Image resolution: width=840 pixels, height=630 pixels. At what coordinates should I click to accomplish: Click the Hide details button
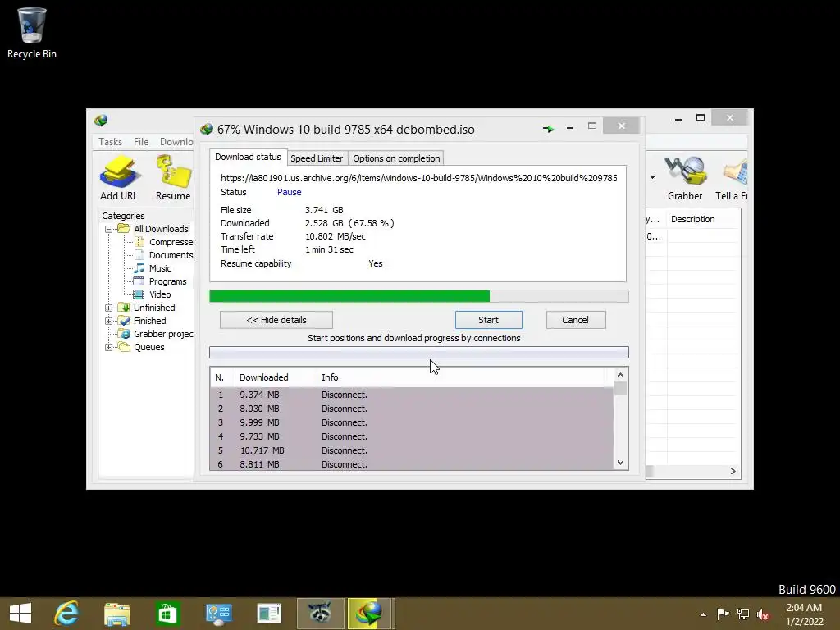click(x=276, y=320)
